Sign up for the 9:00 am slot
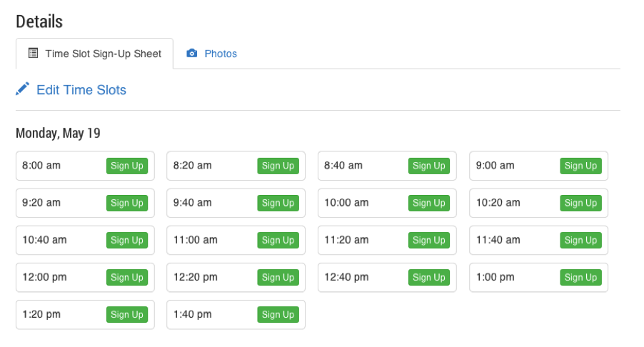 tap(580, 166)
